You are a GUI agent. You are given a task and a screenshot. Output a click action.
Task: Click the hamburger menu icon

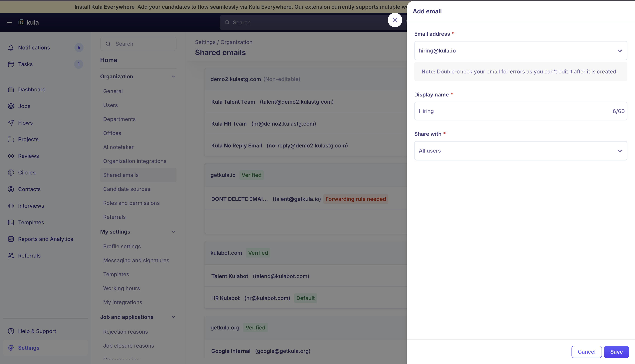point(9,22)
